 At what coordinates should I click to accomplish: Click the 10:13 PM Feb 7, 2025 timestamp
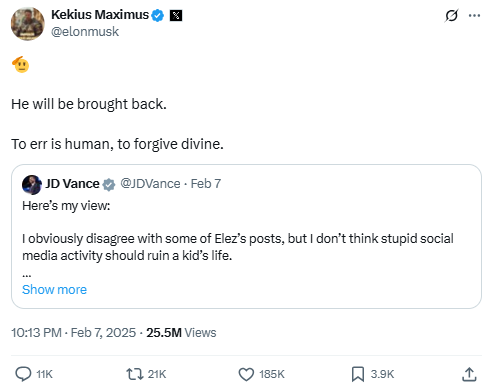click(74, 333)
